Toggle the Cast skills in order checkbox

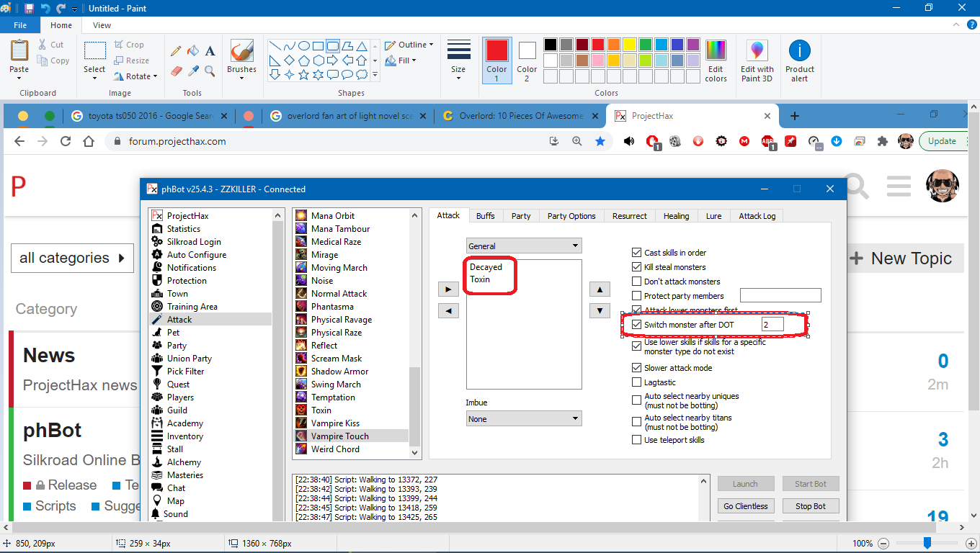pos(636,253)
